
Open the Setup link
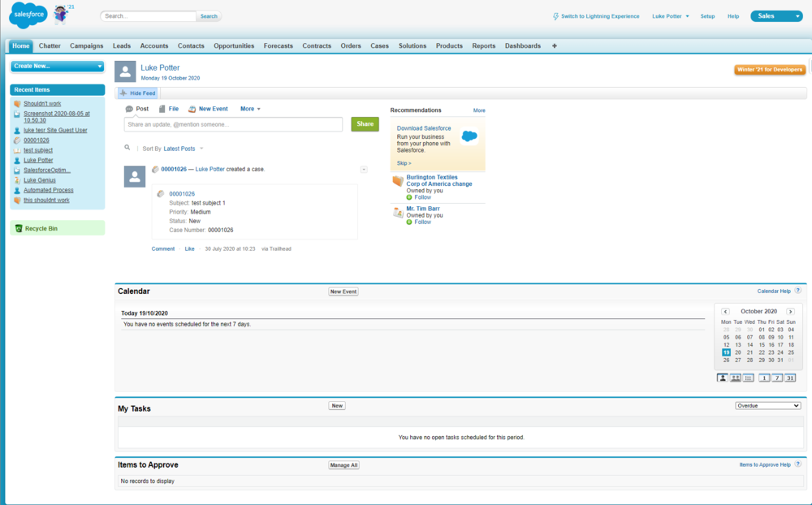click(707, 16)
